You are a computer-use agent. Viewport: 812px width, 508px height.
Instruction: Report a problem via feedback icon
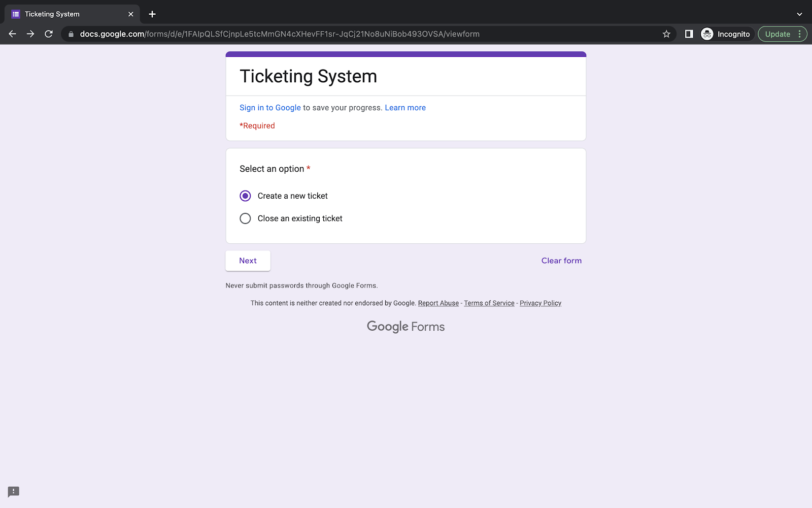click(14, 492)
